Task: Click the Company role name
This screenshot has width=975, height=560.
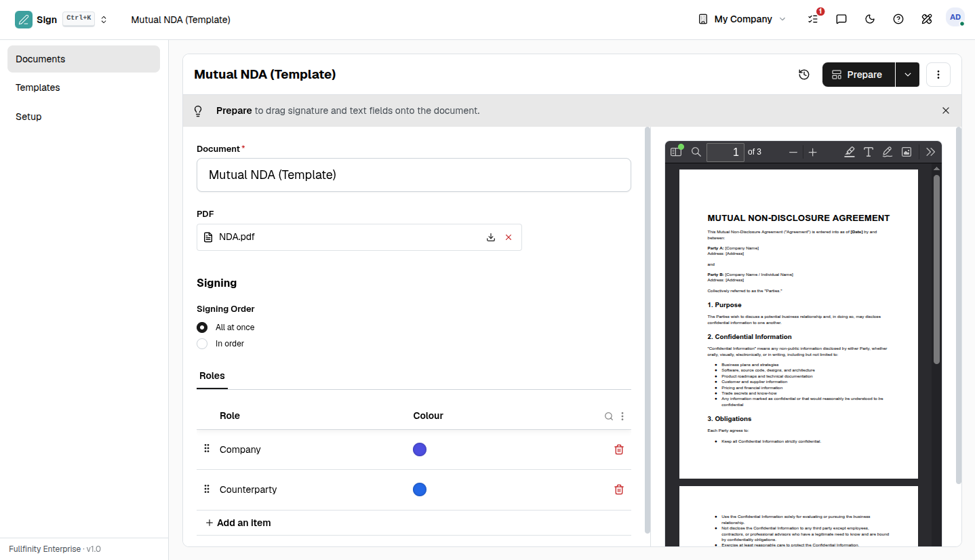Action: point(240,449)
